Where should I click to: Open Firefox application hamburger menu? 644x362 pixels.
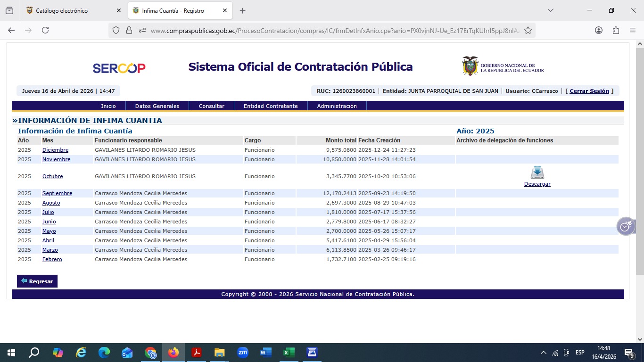point(633,30)
